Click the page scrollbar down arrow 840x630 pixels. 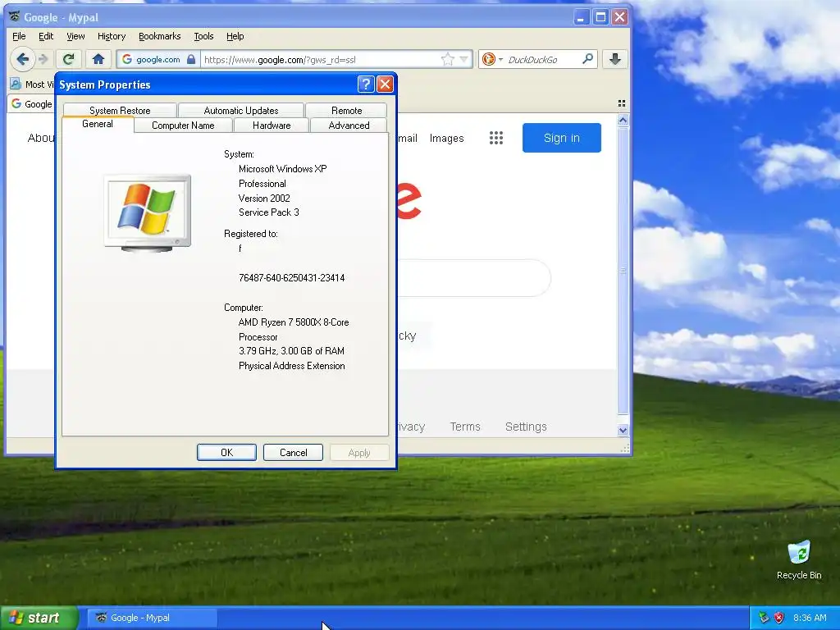(x=623, y=430)
